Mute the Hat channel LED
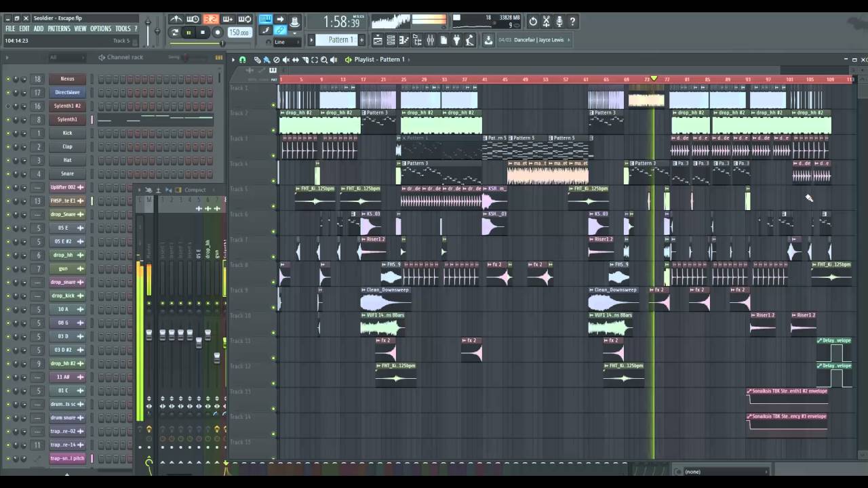 (x=8, y=160)
